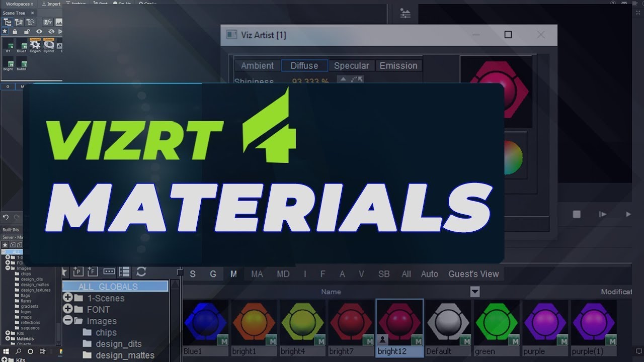The height and width of the screenshot is (362, 644).
Task: Switch to the Guest's View tab
Action: 474,274
